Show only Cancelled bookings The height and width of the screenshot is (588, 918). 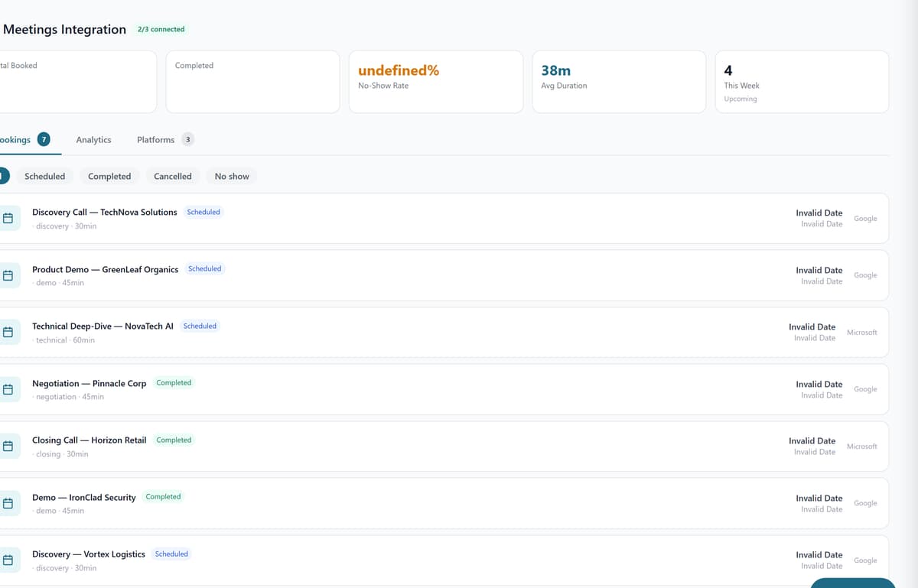[x=173, y=177]
